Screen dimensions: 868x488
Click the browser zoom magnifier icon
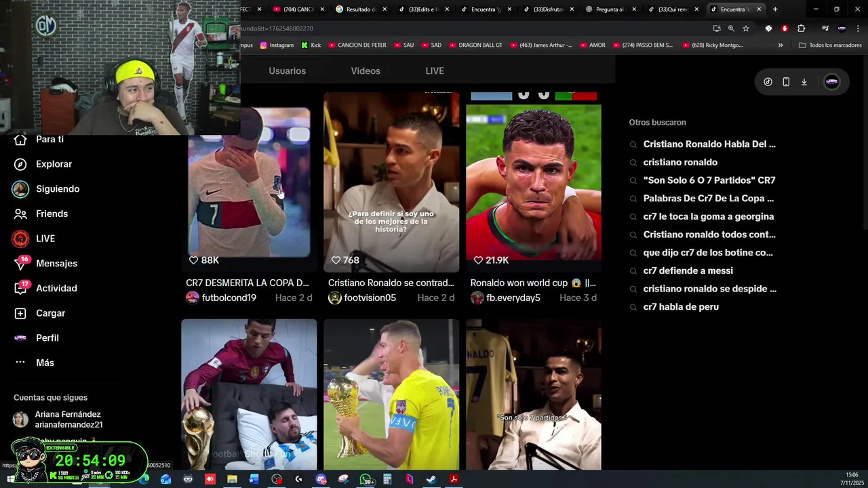tap(731, 28)
